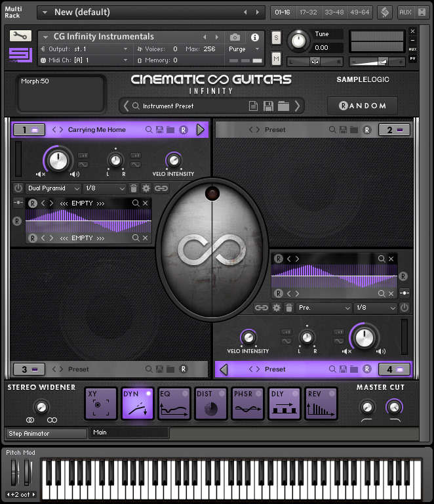Click the Main tab field
This screenshot has width=434, height=504.
click(129, 432)
